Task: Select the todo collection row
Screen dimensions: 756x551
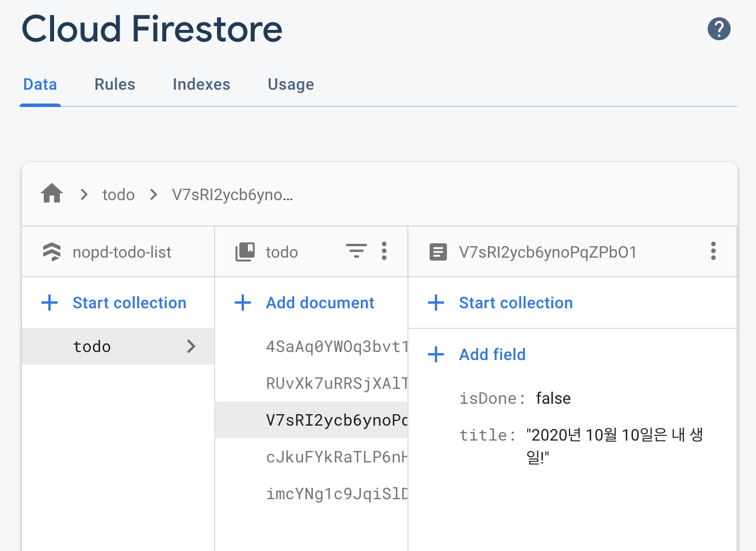Action: tap(118, 346)
